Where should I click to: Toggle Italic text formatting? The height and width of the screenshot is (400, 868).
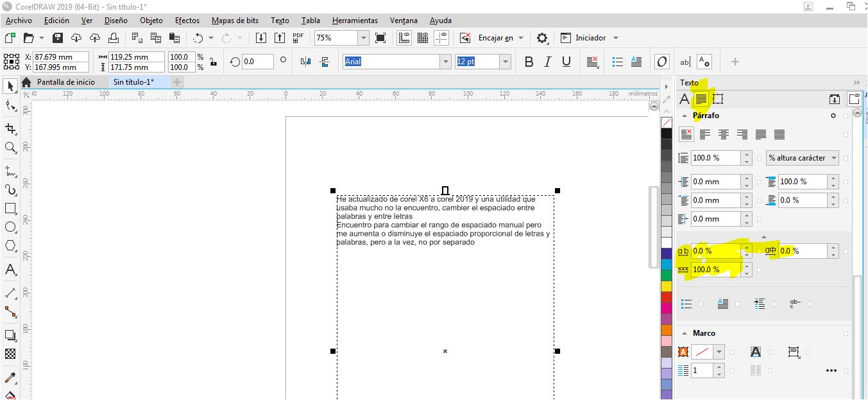point(547,62)
